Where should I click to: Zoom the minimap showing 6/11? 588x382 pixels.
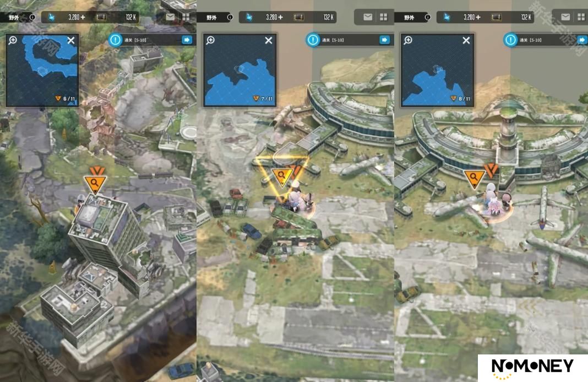(13, 40)
